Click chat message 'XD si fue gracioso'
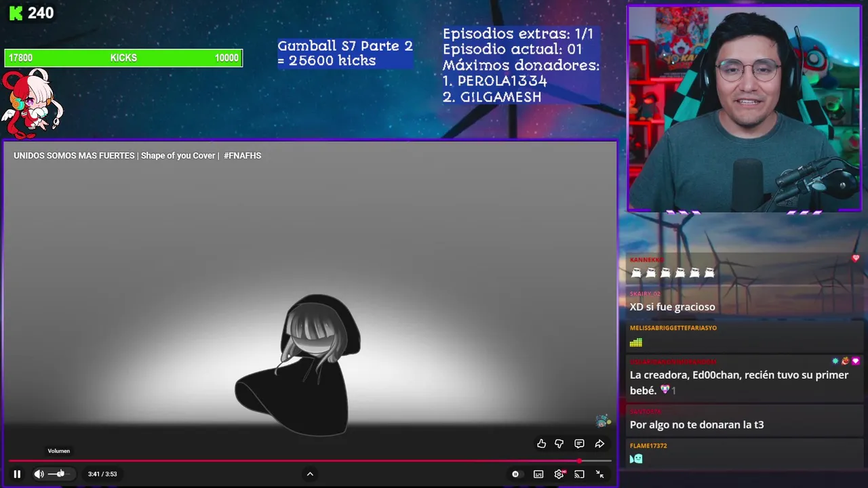The height and width of the screenshot is (488, 868). click(x=673, y=307)
